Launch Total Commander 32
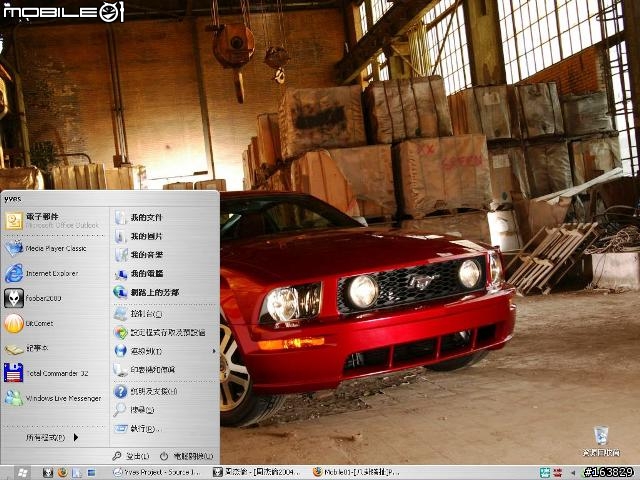Image resolution: width=640 pixels, height=480 pixels. point(55,373)
